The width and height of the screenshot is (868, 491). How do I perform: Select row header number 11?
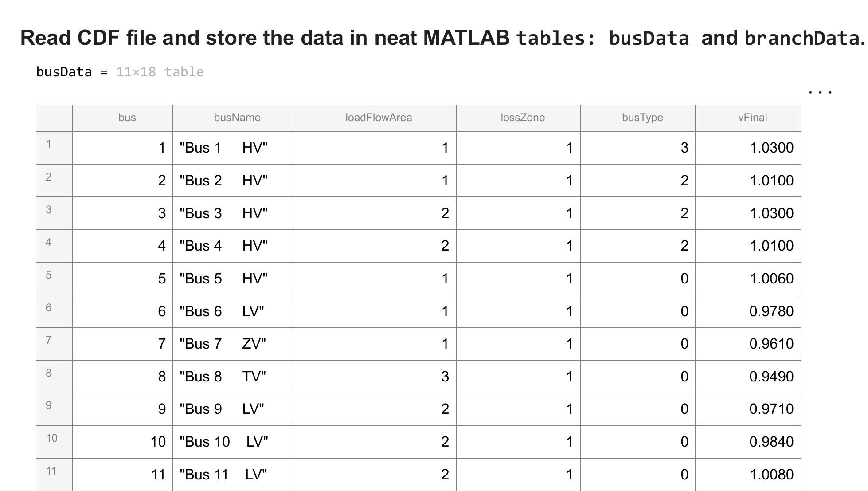(54, 475)
